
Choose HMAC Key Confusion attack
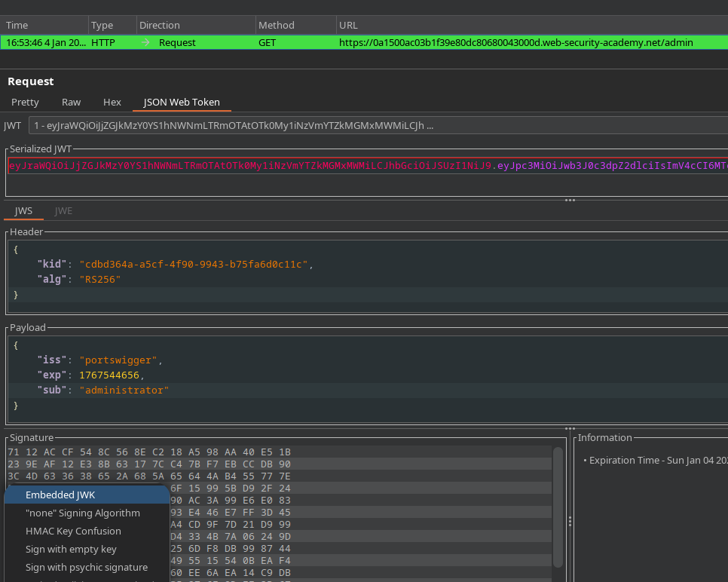point(73,531)
